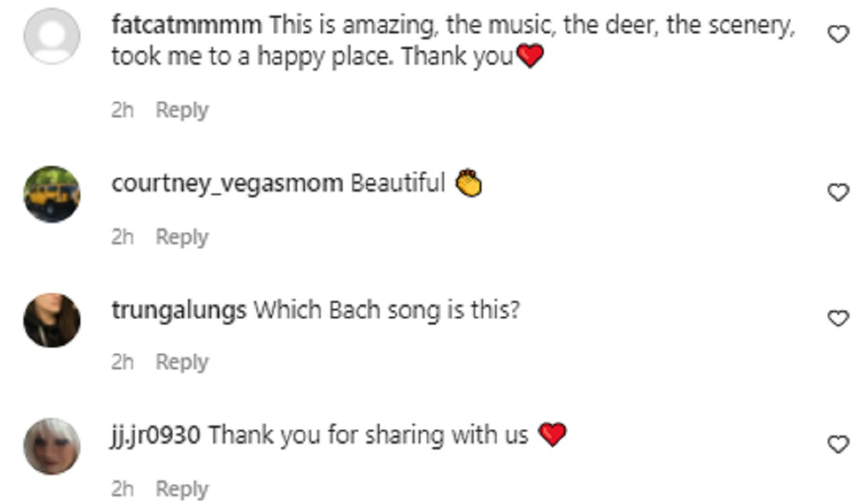Like fatcatmmmm's comment with the heart icon
This screenshot has width=855, height=504.
tap(840, 33)
